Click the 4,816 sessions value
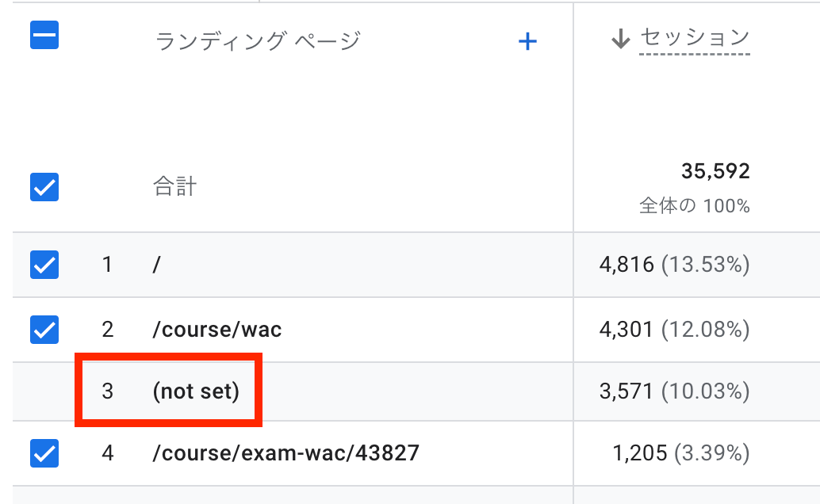This screenshot has height=504, width=820. [x=627, y=265]
